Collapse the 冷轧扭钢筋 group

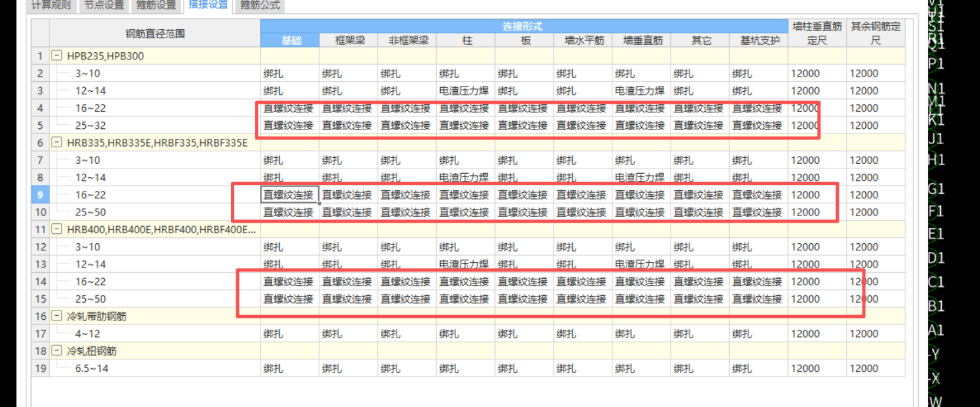[58, 351]
